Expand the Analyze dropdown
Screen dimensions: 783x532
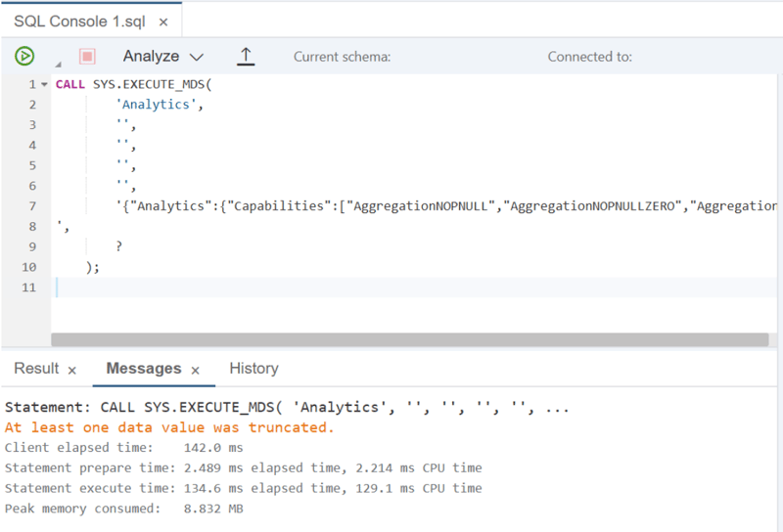pyautogui.click(x=162, y=57)
